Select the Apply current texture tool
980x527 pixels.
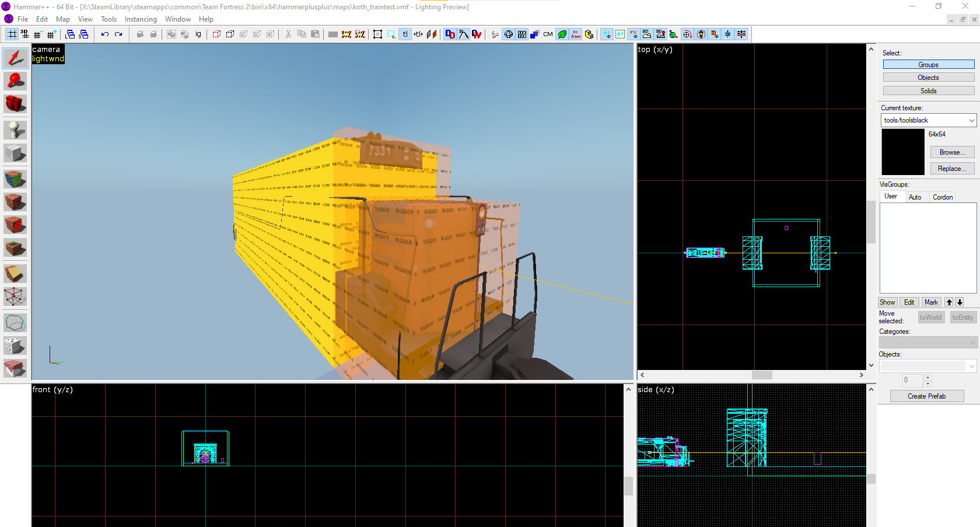15,202
